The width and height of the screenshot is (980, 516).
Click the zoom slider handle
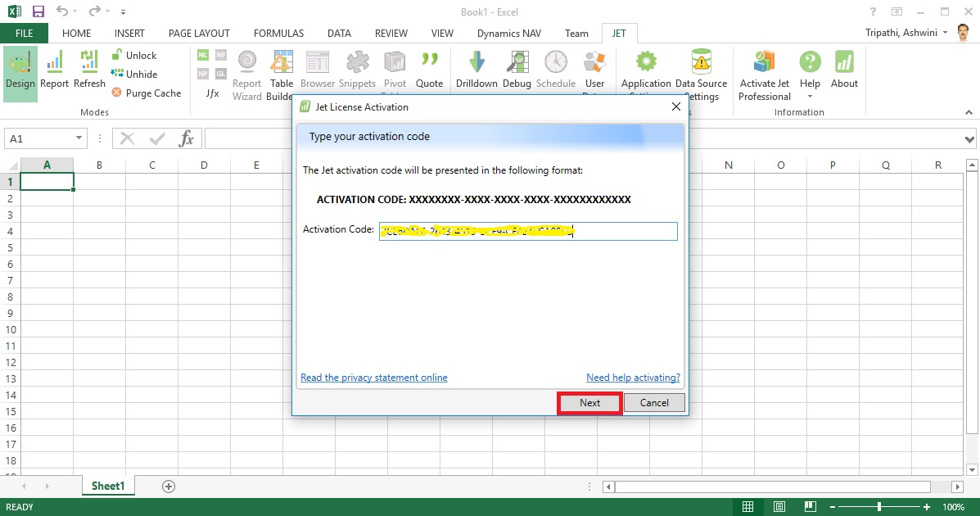(x=879, y=507)
